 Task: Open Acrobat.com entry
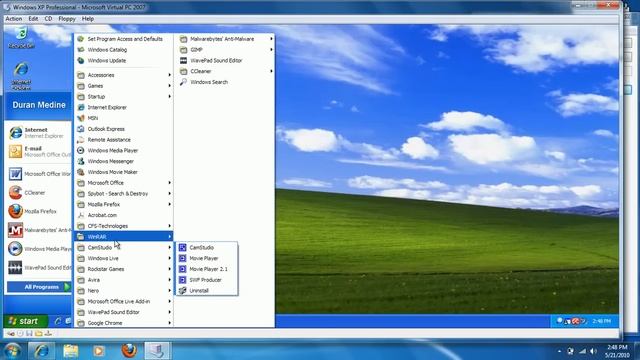coord(124,215)
